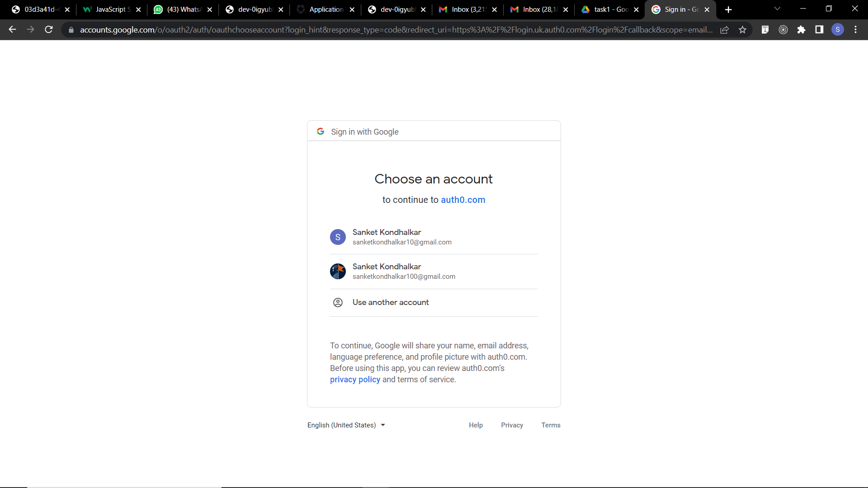Image resolution: width=868 pixels, height=488 pixels.
Task: Click the browser reload icon
Action: pyautogui.click(x=49, y=30)
